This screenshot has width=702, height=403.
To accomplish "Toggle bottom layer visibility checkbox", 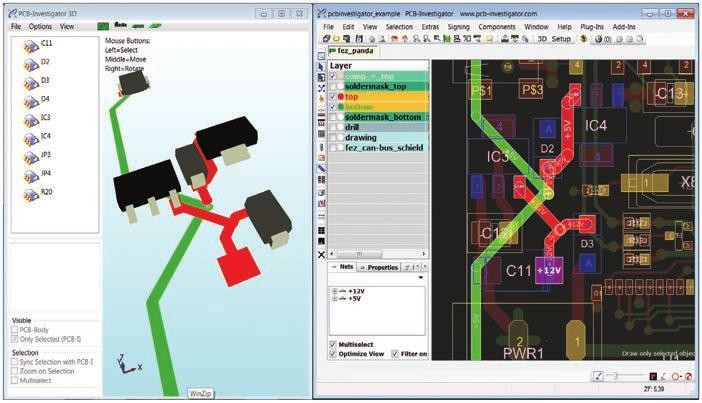I will 333,107.
